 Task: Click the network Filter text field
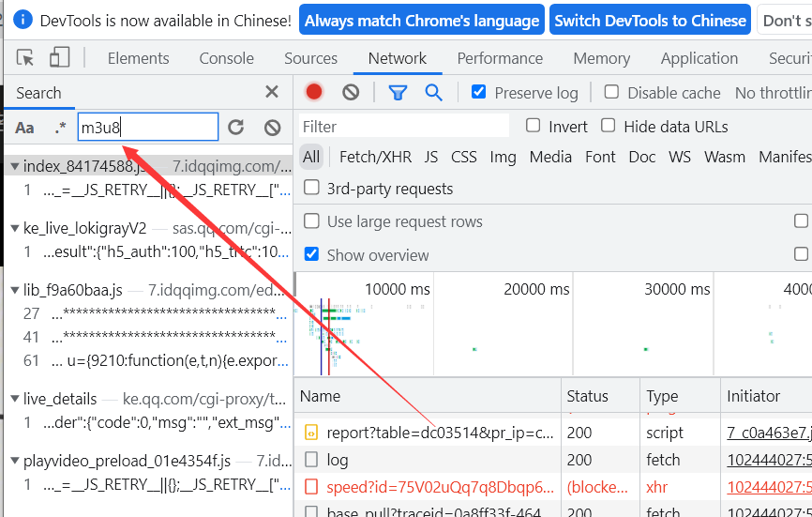[404, 127]
